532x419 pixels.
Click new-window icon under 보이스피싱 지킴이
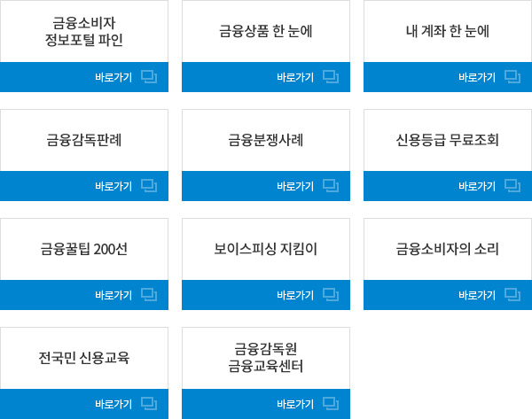coord(331,295)
